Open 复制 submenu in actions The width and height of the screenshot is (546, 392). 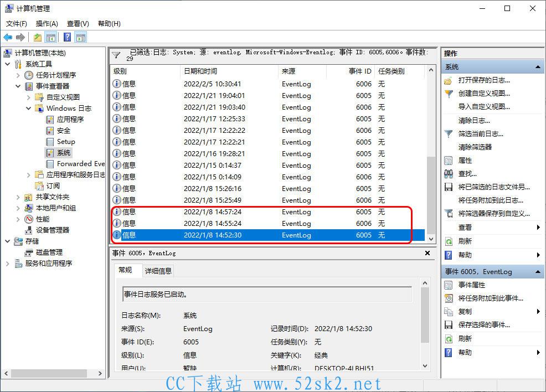click(x=465, y=312)
